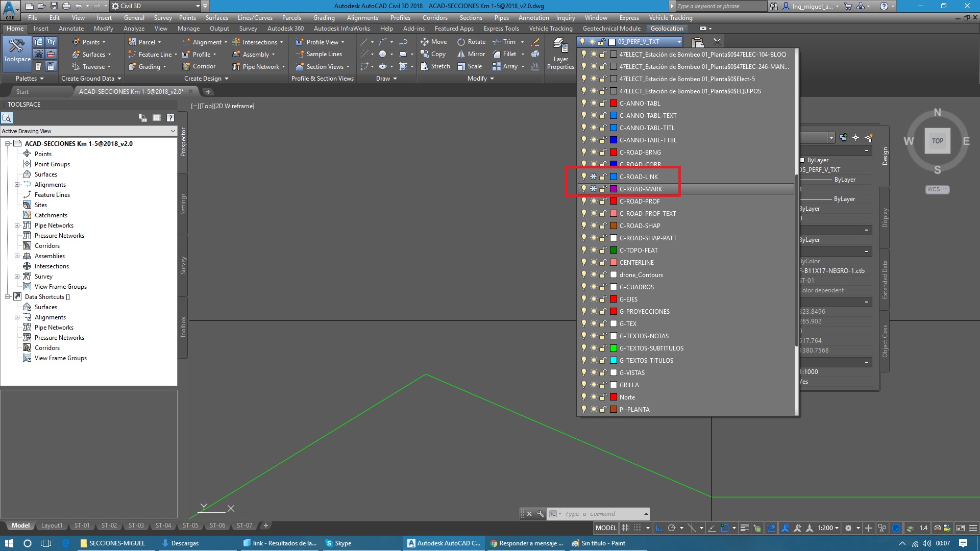Click the Mirror tool icon

pyautogui.click(x=461, y=54)
